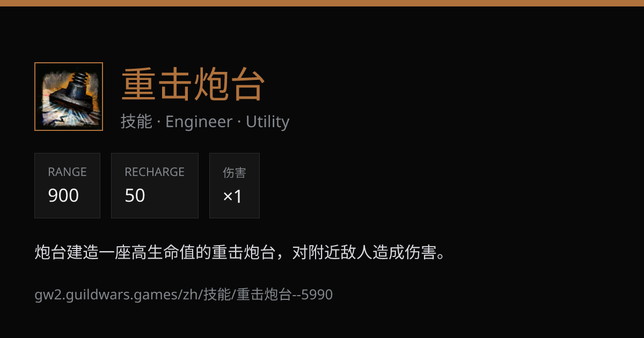Click the RANGE label text

click(67, 172)
